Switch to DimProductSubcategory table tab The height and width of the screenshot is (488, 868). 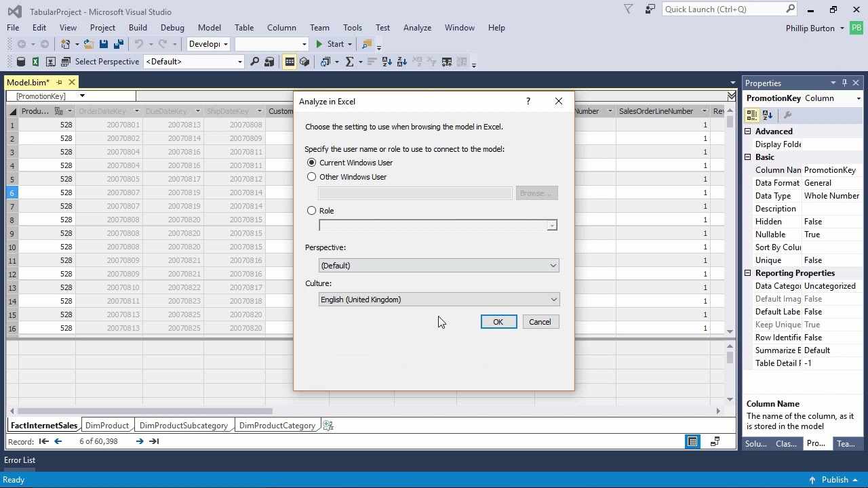(x=183, y=426)
